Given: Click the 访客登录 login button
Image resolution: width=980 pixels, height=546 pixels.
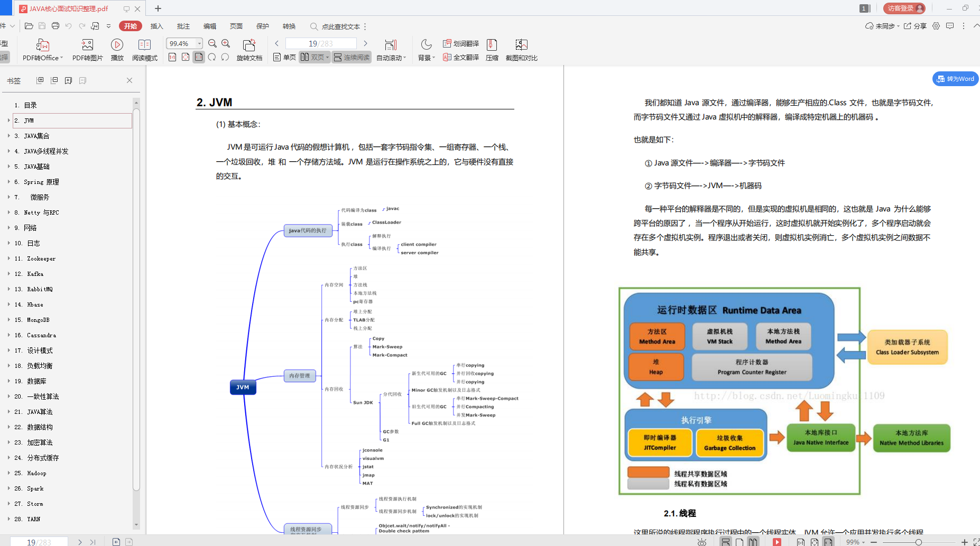Looking at the screenshot, I should (904, 8).
